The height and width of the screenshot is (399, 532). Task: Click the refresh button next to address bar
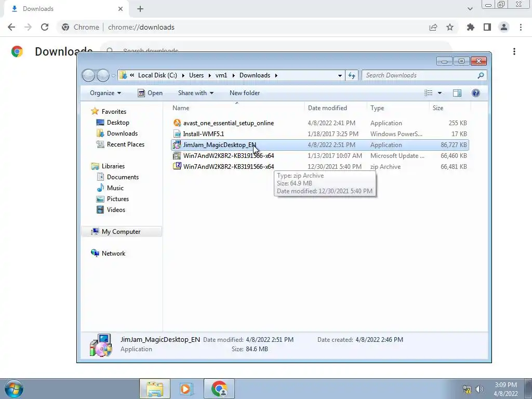pos(352,75)
